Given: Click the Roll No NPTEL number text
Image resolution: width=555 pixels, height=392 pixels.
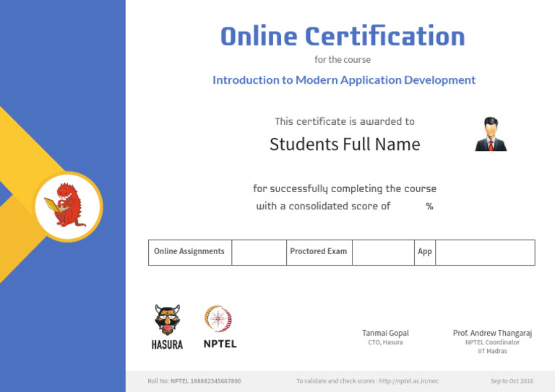Looking at the screenshot, I should coord(194,380).
